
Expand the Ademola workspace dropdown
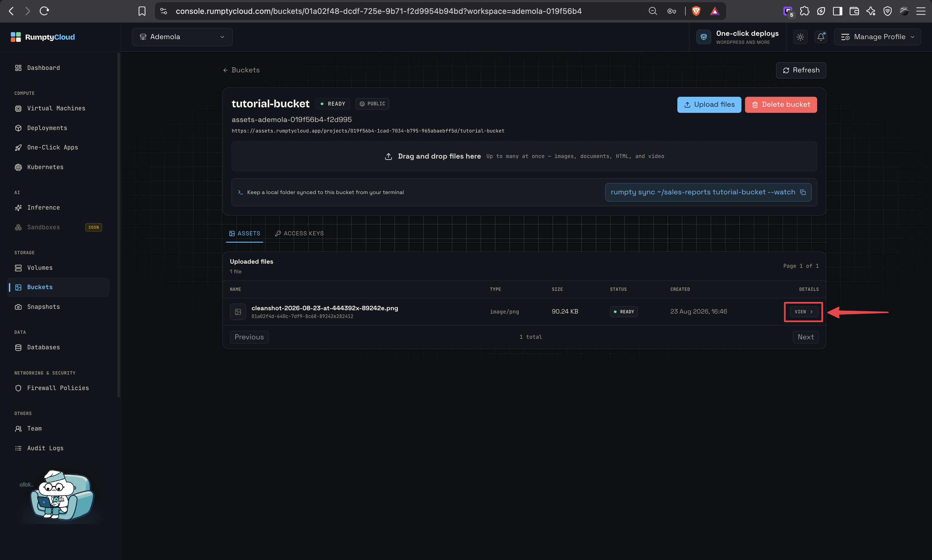point(182,37)
